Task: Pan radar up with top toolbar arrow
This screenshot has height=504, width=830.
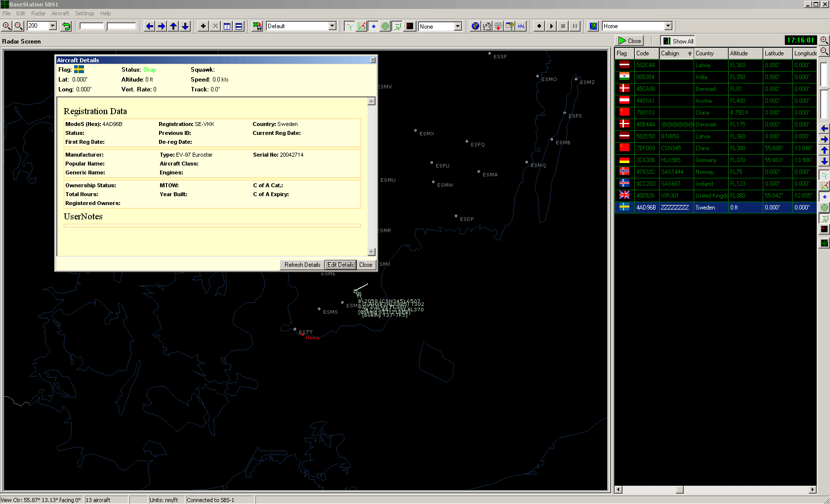Action: click(x=173, y=26)
